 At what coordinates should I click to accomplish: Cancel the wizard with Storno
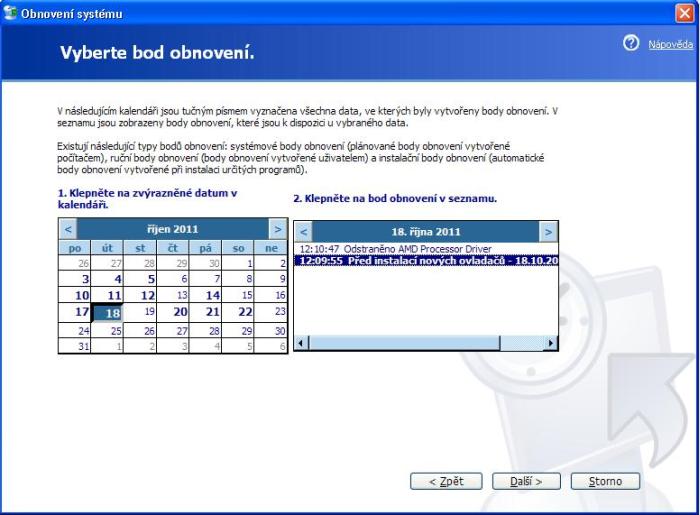click(x=604, y=481)
